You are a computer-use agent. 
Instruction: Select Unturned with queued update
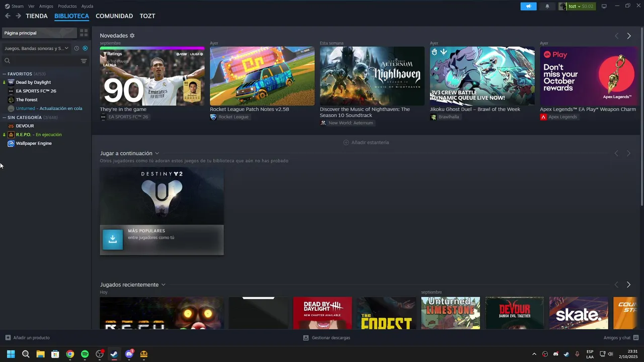pos(49,109)
